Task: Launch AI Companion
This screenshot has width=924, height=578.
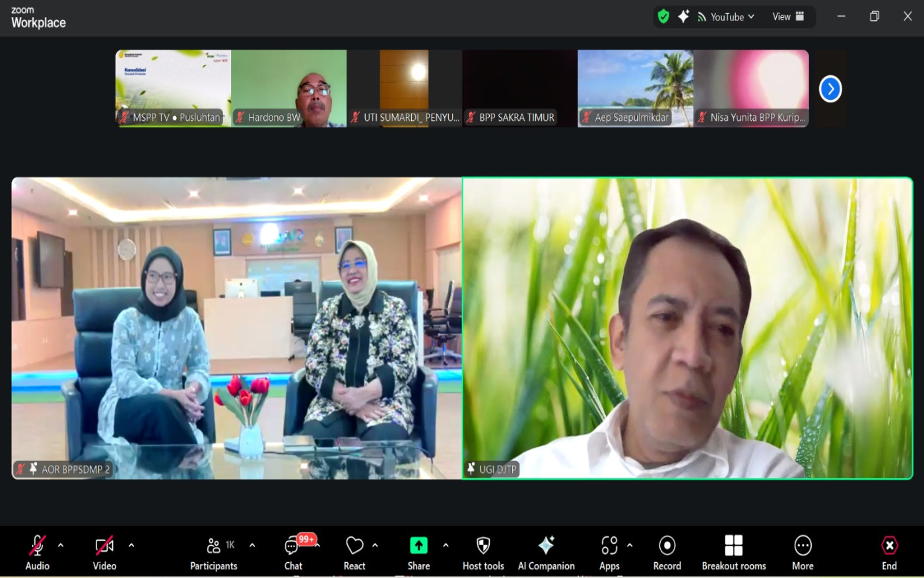Action: point(546,552)
